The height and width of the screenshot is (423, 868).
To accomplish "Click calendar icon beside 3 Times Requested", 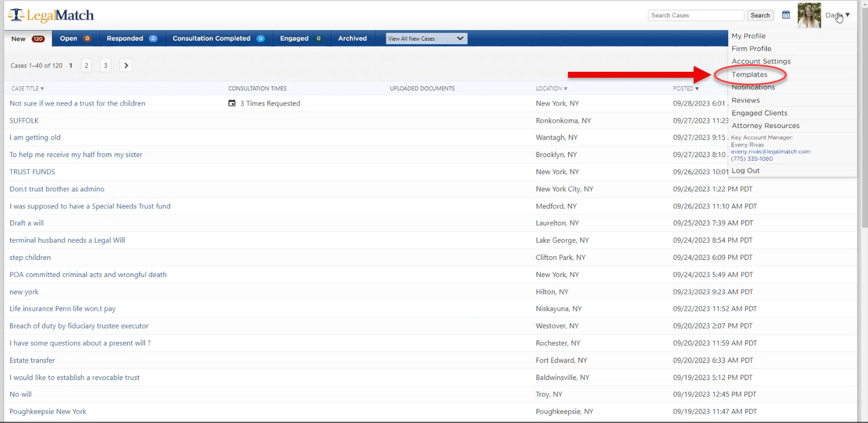I will click(232, 103).
